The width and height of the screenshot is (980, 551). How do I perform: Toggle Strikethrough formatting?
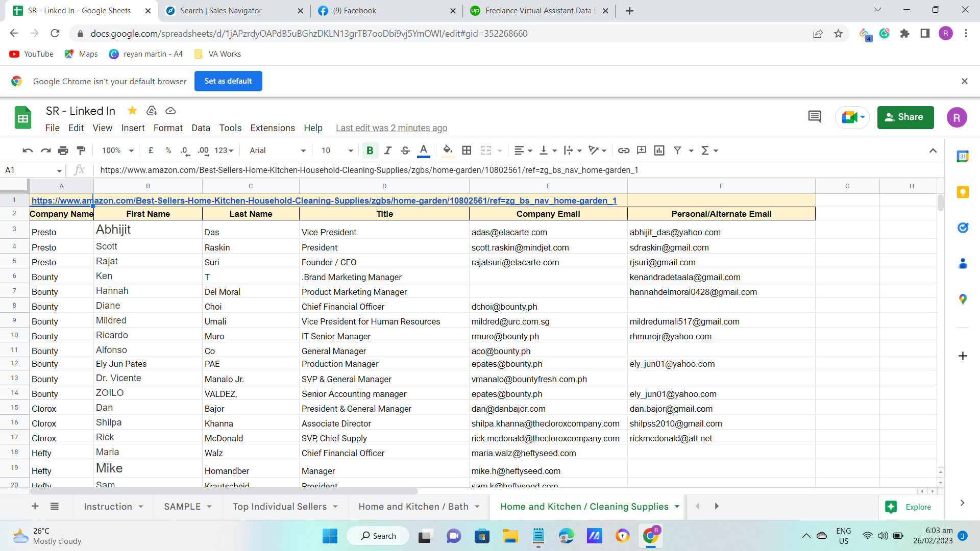(x=405, y=151)
